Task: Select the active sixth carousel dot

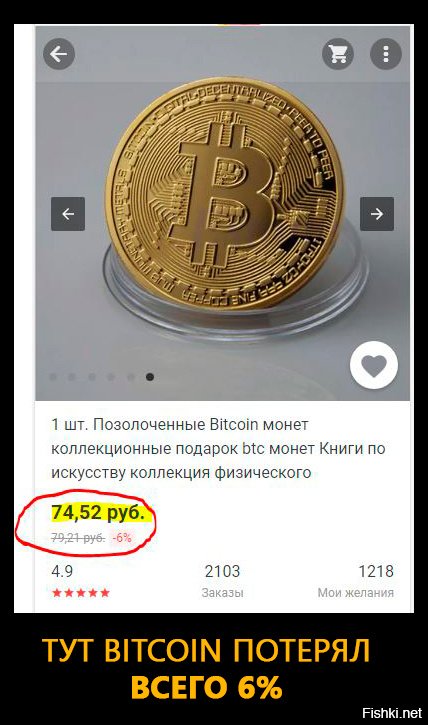Action: (x=150, y=377)
